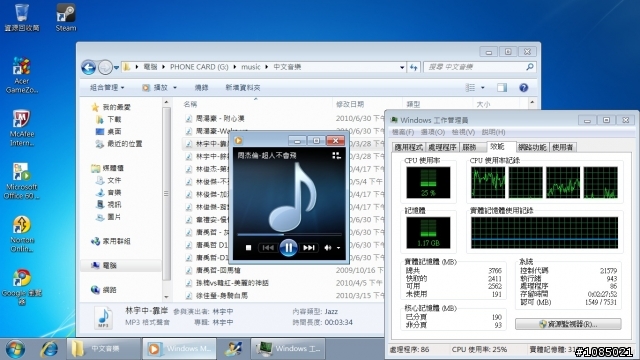Open Microsoft Office desktop shortcut
This screenshot has width=640, height=360.
click(x=22, y=181)
